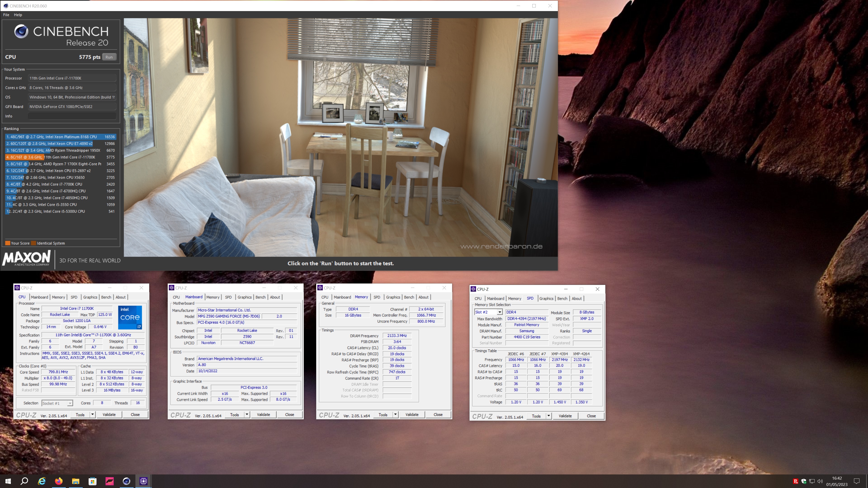Screen dimensions: 868x488
Task: Open Graphics tab in Mainboard CPU-Z window
Action: click(x=245, y=297)
